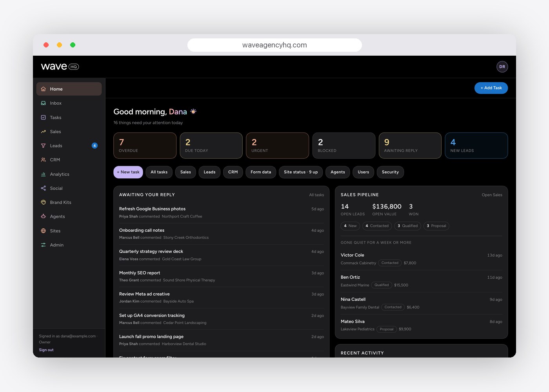Click the 4 Contacted pipeline chip
The width and height of the screenshot is (549, 392).
pos(377,226)
